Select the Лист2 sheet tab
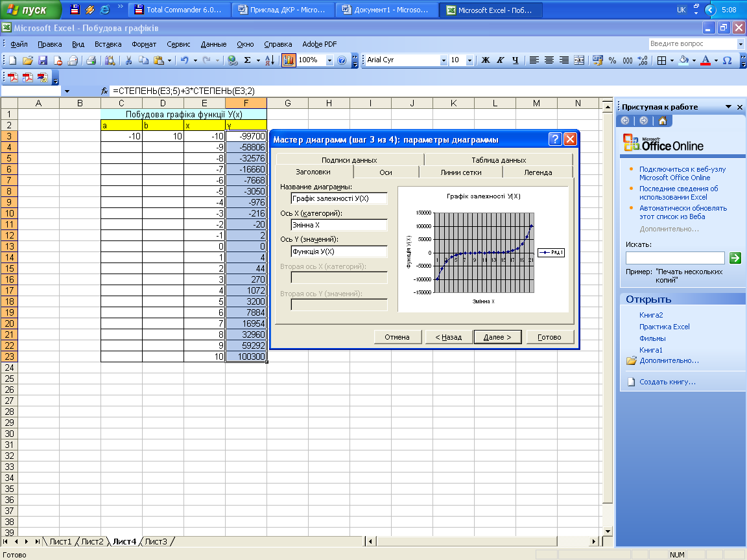Image resolution: width=747 pixels, height=560 pixels. pyautogui.click(x=92, y=541)
